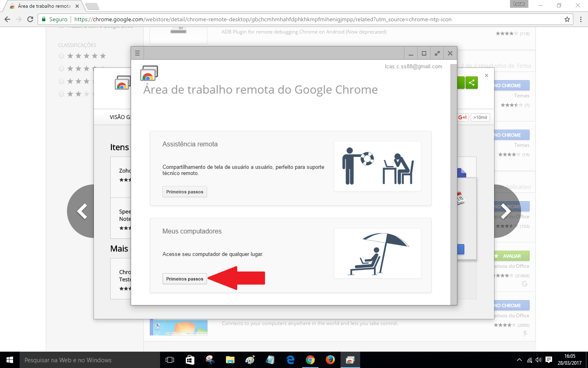Close the Área de trabalho remota tab
Viewport: 588px width, 368px height.
tap(77, 6)
